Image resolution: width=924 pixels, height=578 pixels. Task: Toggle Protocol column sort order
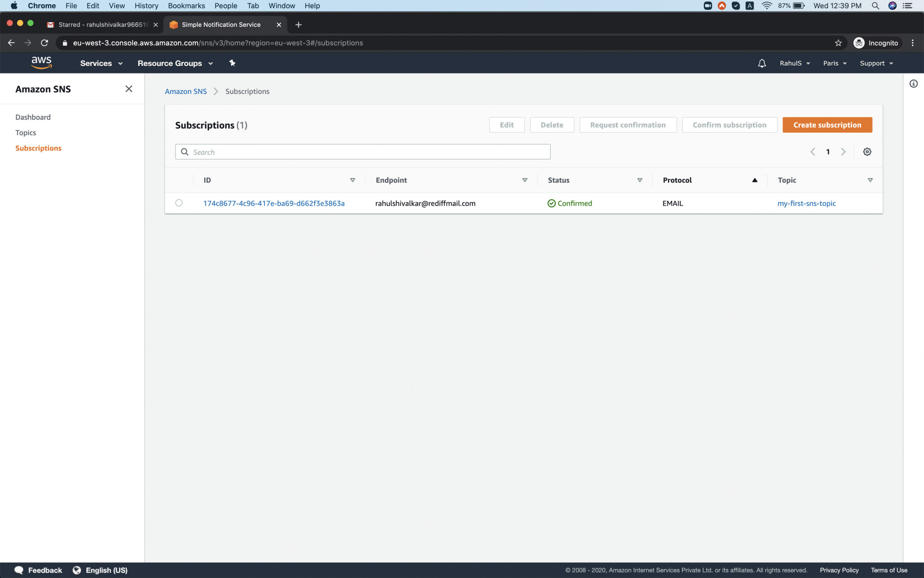755,180
